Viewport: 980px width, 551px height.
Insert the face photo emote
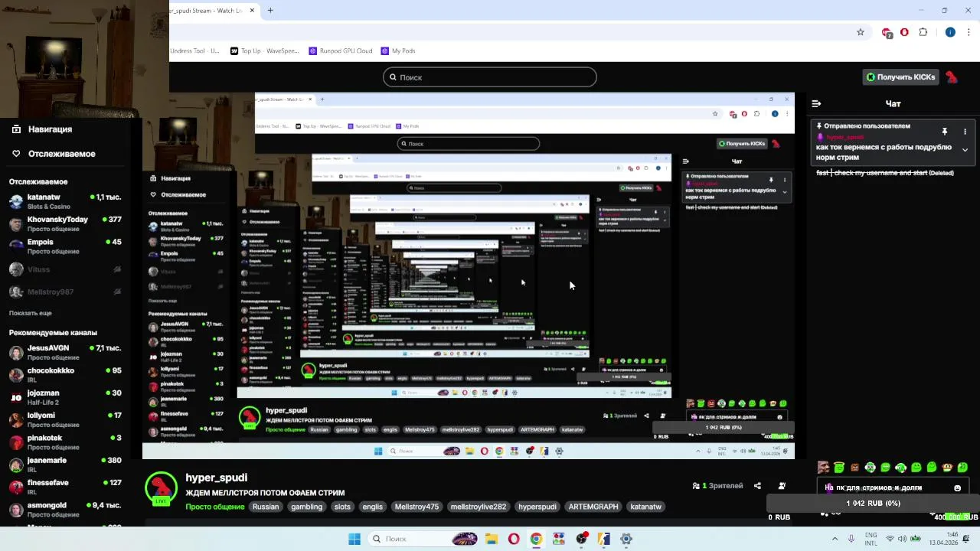pos(824,467)
